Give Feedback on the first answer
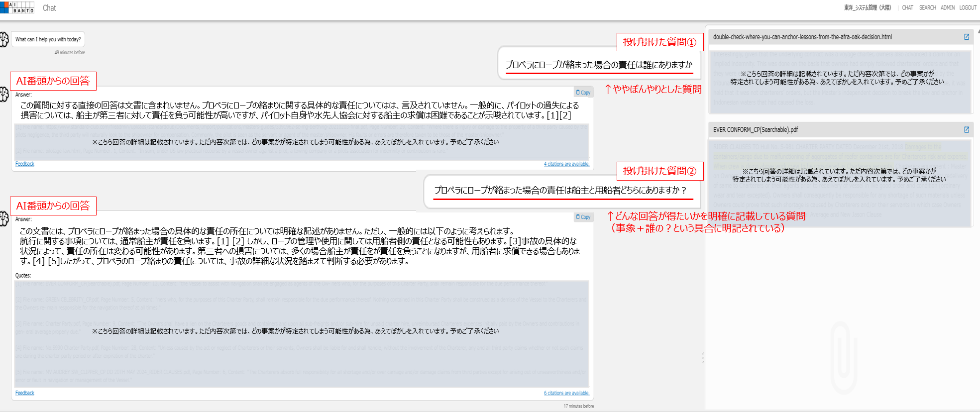This screenshot has width=980, height=412. [25, 164]
